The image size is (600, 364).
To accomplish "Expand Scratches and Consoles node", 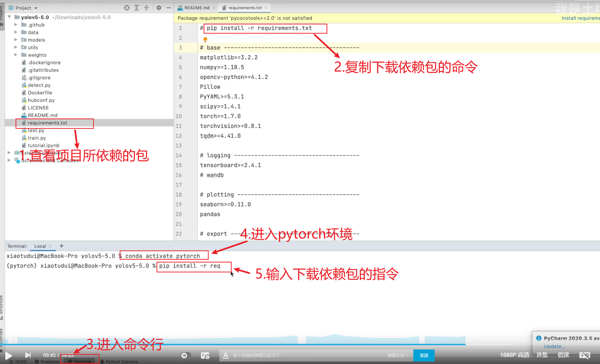I will (9, 160).
